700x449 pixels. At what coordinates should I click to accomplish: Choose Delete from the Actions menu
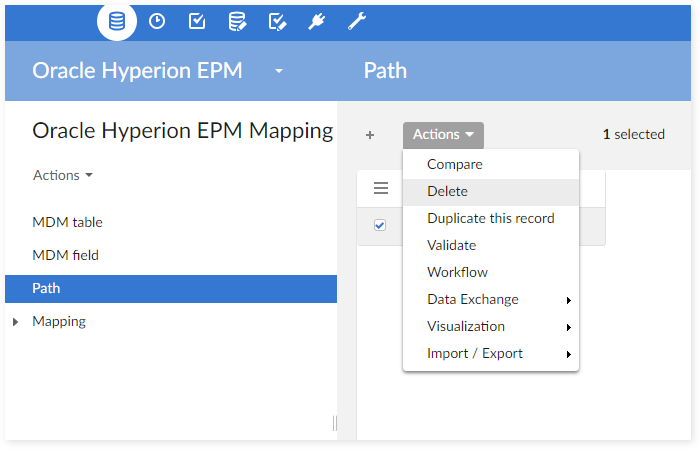[447, 191]
